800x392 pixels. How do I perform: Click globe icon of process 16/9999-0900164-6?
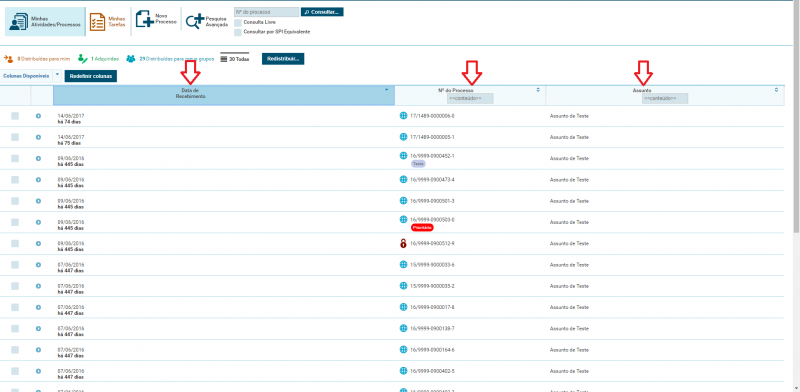coord(404,350)
